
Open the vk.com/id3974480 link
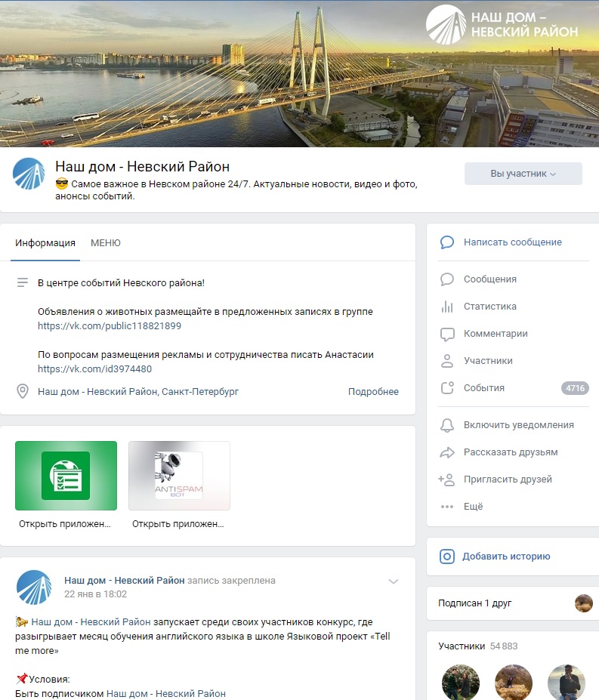[94, 369]
